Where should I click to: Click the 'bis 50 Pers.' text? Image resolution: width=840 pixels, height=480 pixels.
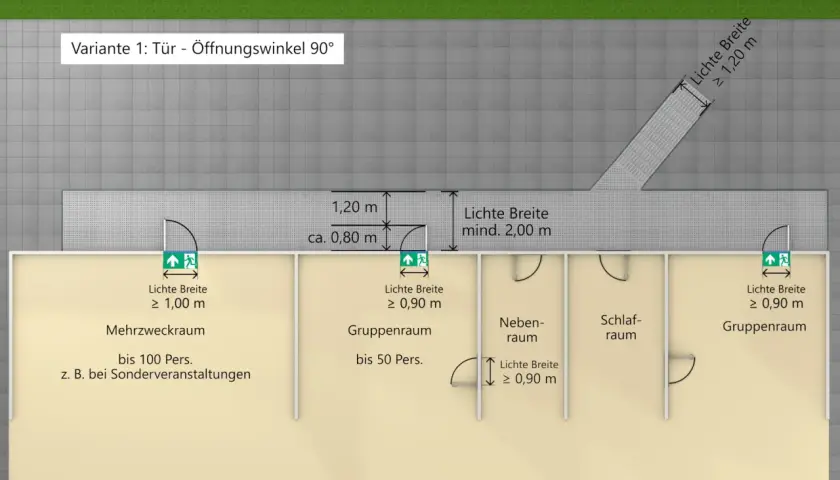tap(389, 359)
